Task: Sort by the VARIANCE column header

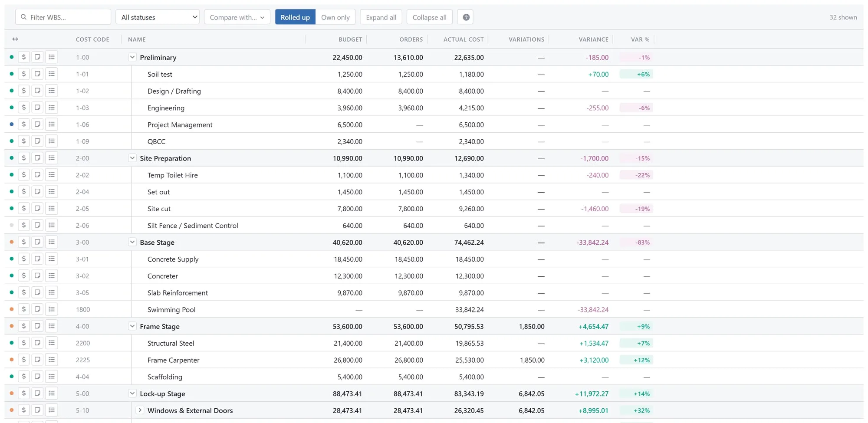Action: (x=593, y=39)
